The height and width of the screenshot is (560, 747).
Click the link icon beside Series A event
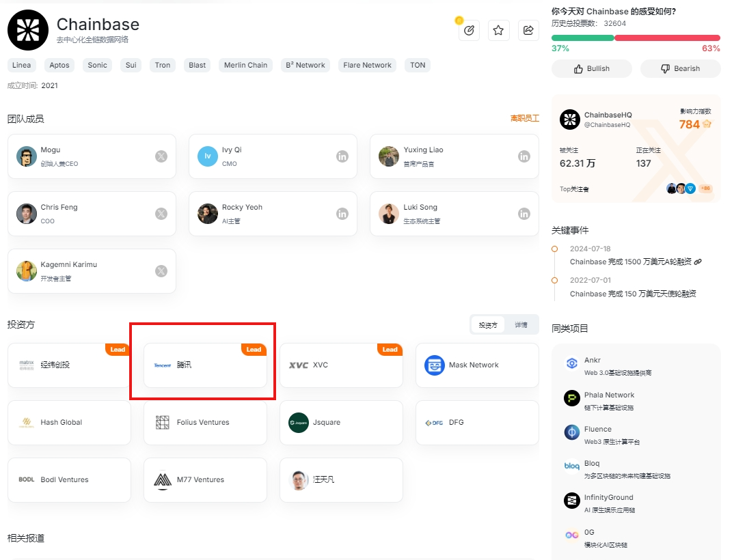698,262
